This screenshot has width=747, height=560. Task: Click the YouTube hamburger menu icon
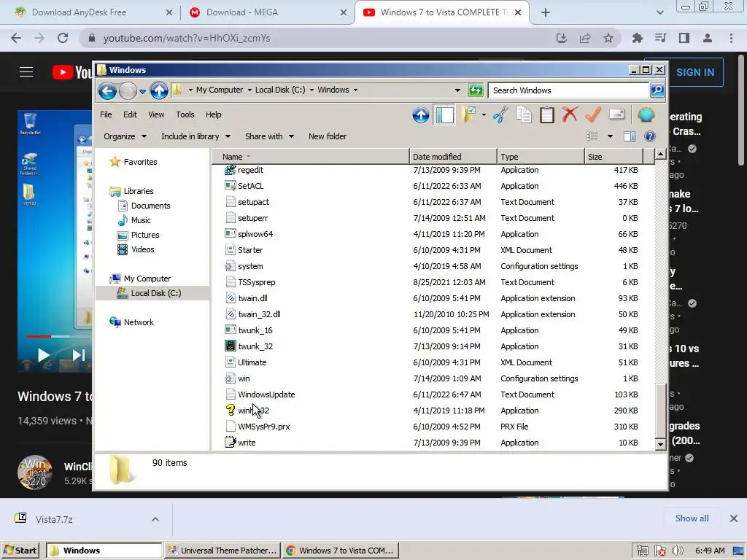[x=26, y=72]
